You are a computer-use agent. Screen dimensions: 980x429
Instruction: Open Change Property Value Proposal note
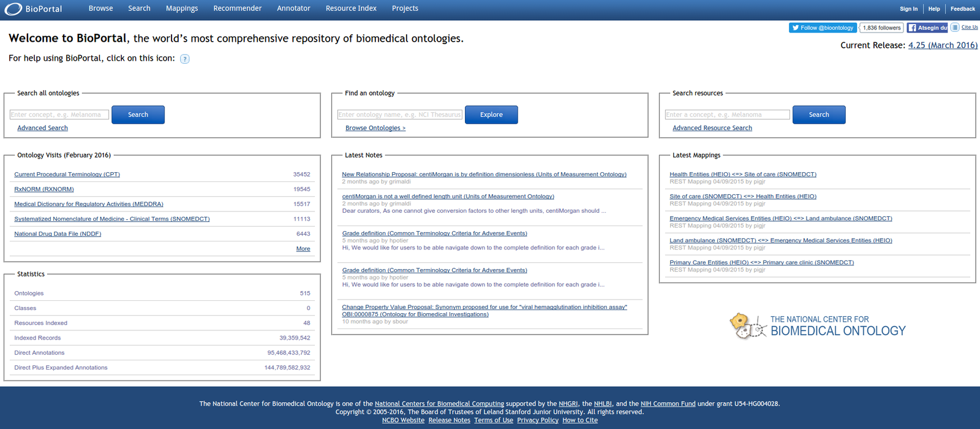tap(484, 311)
